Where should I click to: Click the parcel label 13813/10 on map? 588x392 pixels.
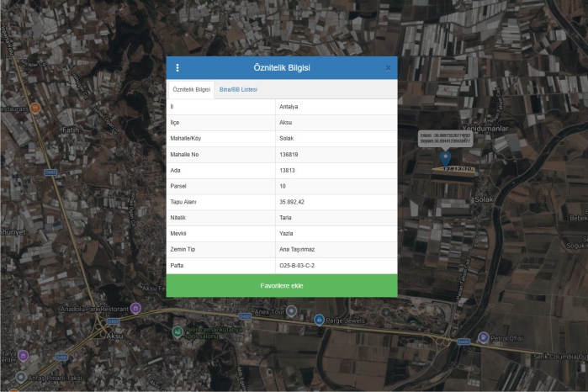[x=457, y=169]
